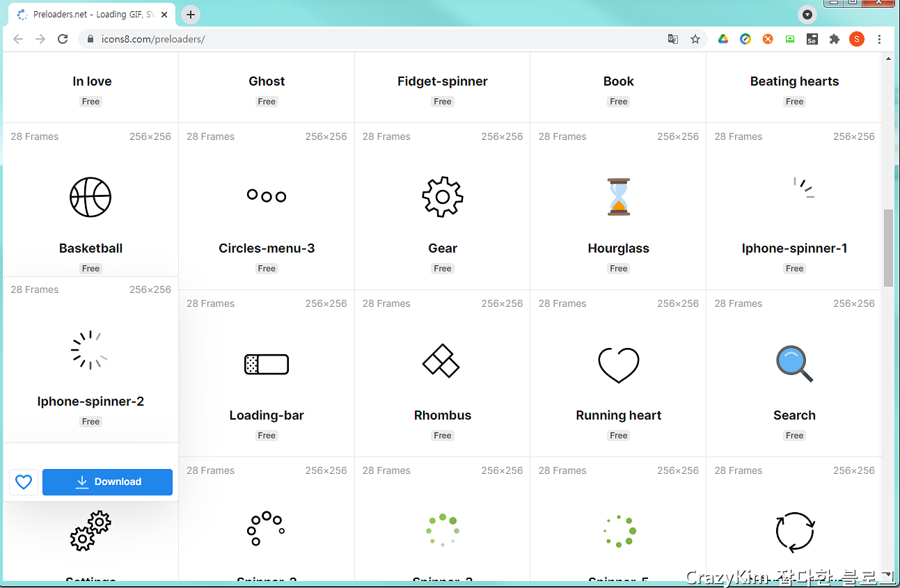The width and height of the screenshot is (900, 588).
Task: Choose the Loading-bar preloader icon
Action: point(267,364)
